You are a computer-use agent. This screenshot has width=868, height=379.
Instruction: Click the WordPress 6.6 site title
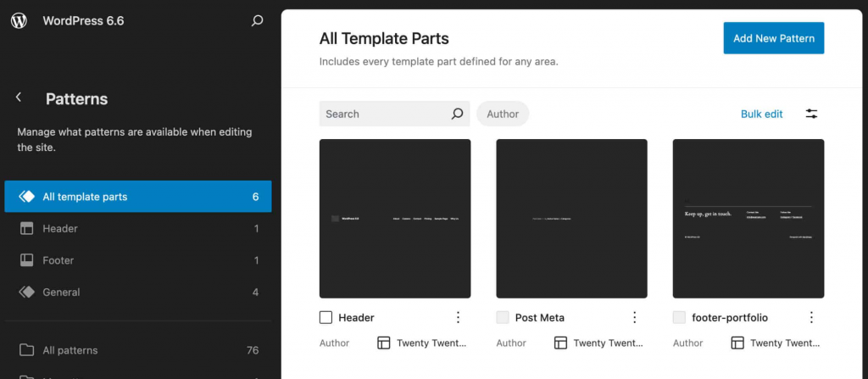pos(83,21)
